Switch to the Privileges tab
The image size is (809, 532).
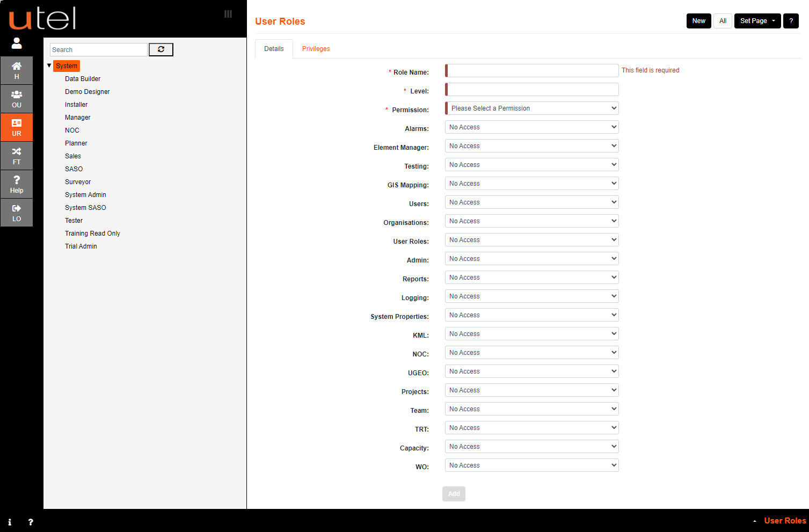coord(316,48)
